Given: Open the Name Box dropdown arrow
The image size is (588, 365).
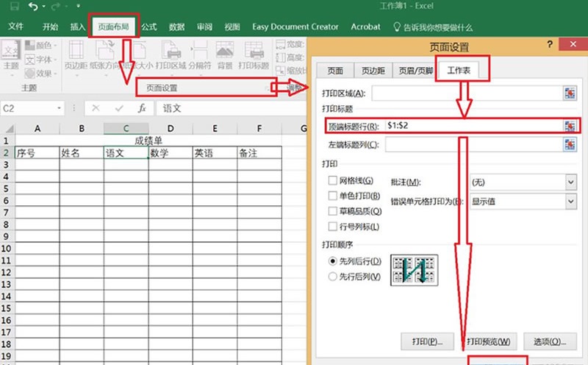Looking at the screenshot, I should (59, 108).
